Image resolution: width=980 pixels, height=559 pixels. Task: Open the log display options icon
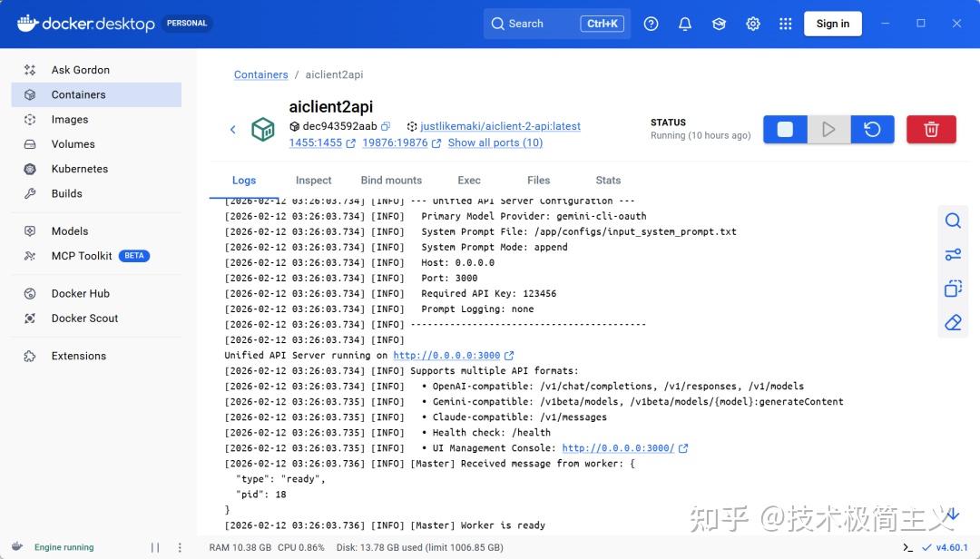point(953,255)
